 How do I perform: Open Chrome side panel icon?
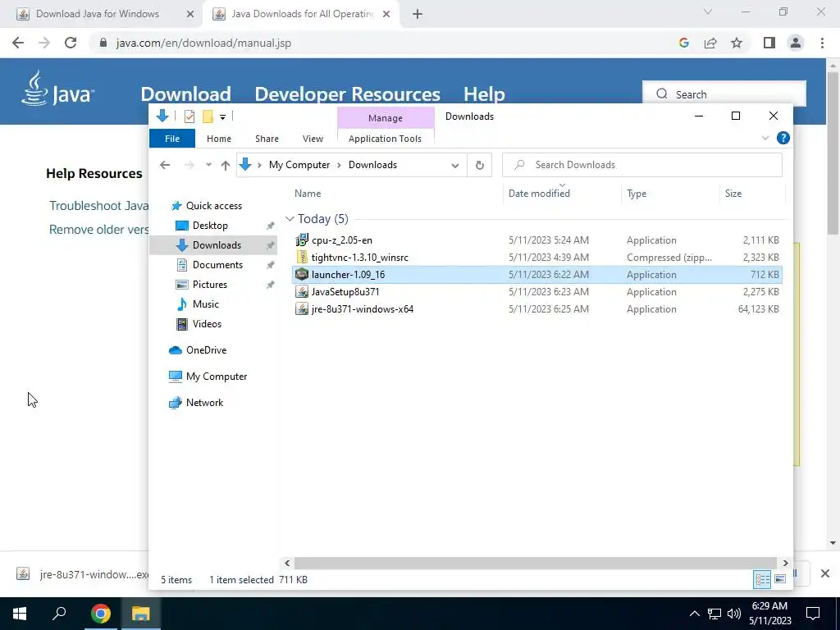(x=769, y=43)
